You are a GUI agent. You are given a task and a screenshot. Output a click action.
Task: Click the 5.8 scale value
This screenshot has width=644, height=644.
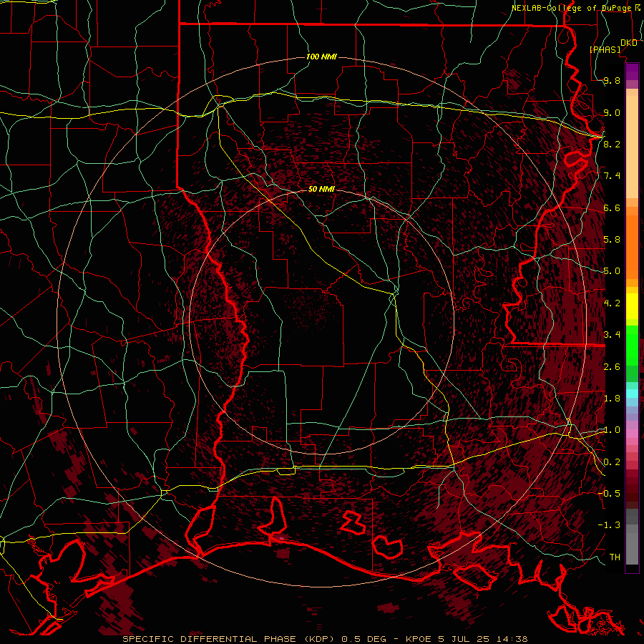(x=612, y=240)
